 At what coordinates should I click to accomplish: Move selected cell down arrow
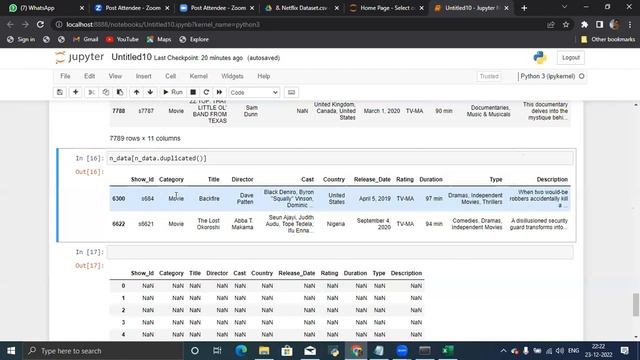coord(151,92)
